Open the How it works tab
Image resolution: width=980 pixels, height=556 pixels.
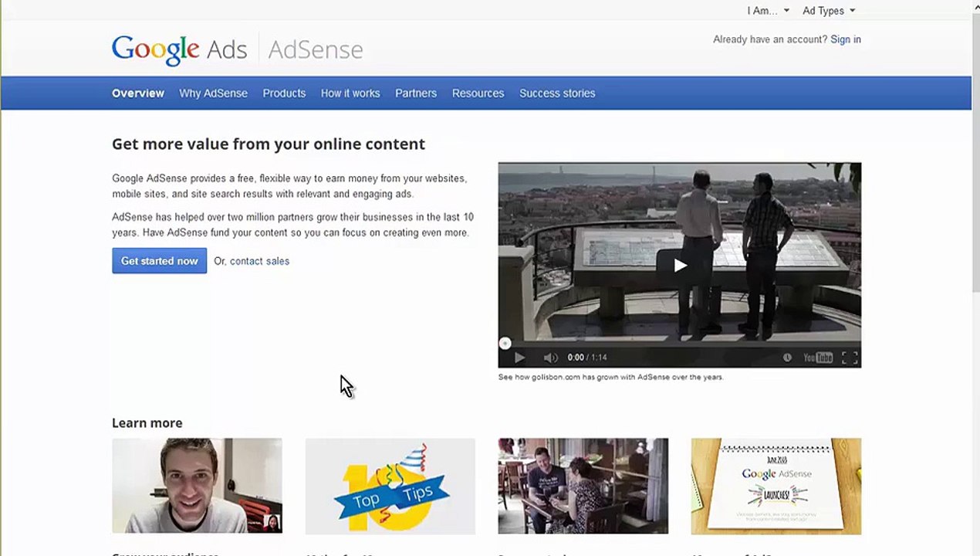tap(350, 93)
